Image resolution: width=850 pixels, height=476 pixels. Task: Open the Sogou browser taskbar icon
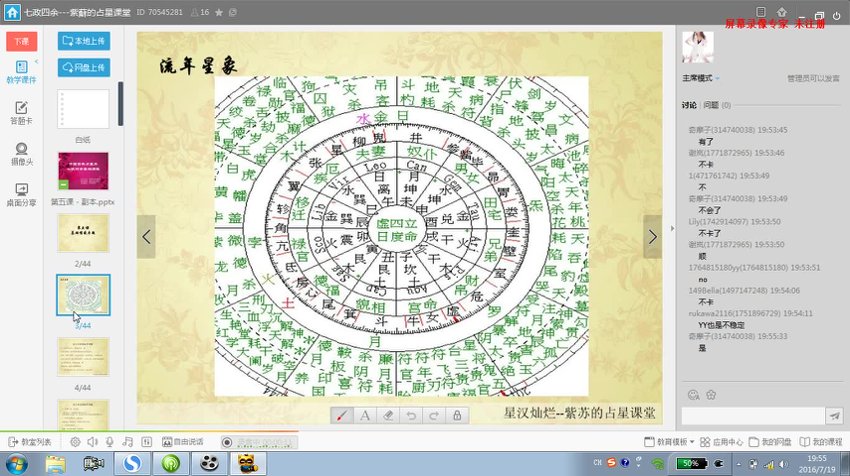point(132,464)
